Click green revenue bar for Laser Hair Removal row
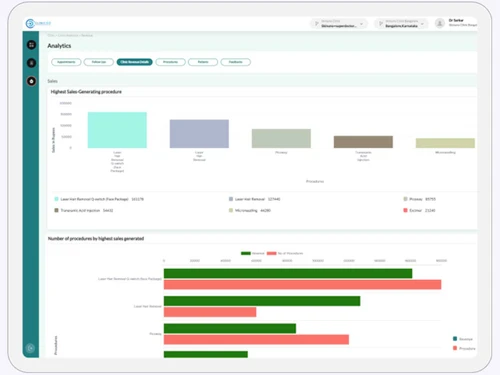This screenshot has height=375, width=500. [262, 301]
